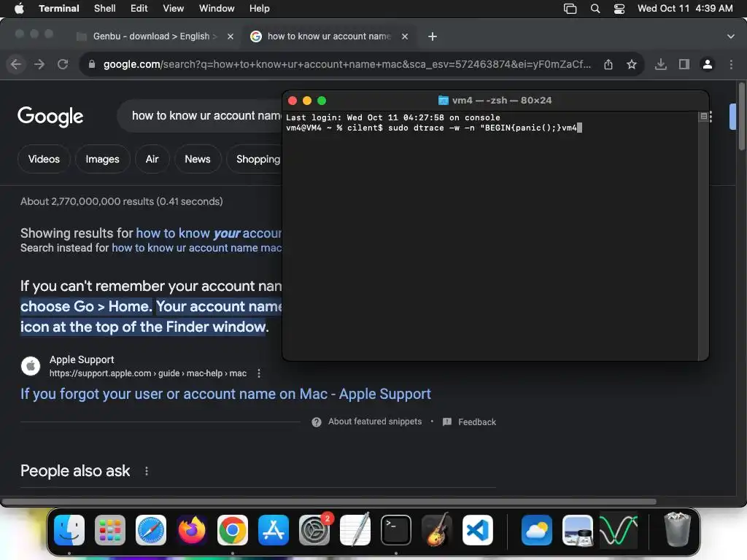Viewport: 747px width, 560px height.
Task: Open GarageBand from the Dock
Action: click(437, 530)
